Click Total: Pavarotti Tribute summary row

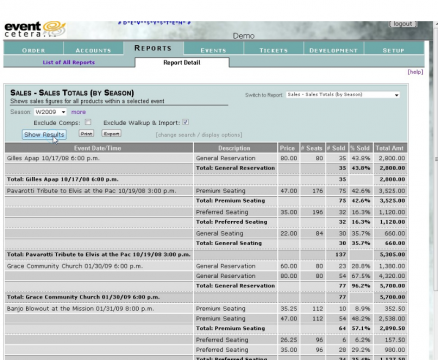point(206,254)
